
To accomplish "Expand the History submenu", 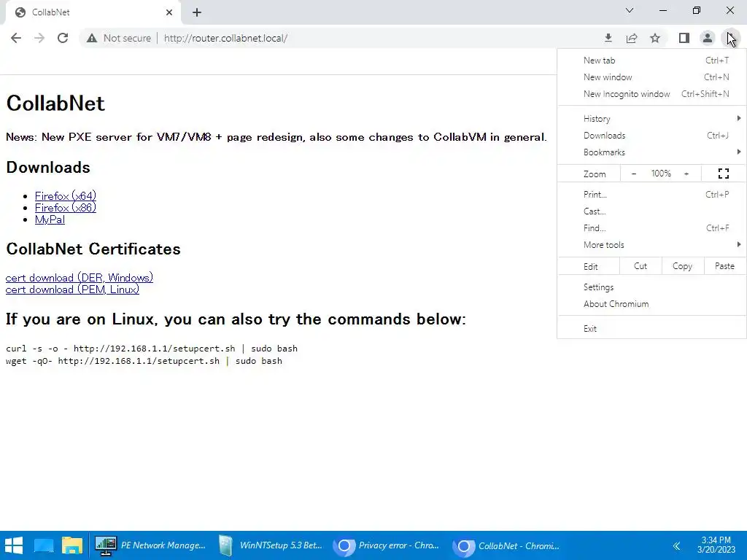I will (x=651, y=119).
